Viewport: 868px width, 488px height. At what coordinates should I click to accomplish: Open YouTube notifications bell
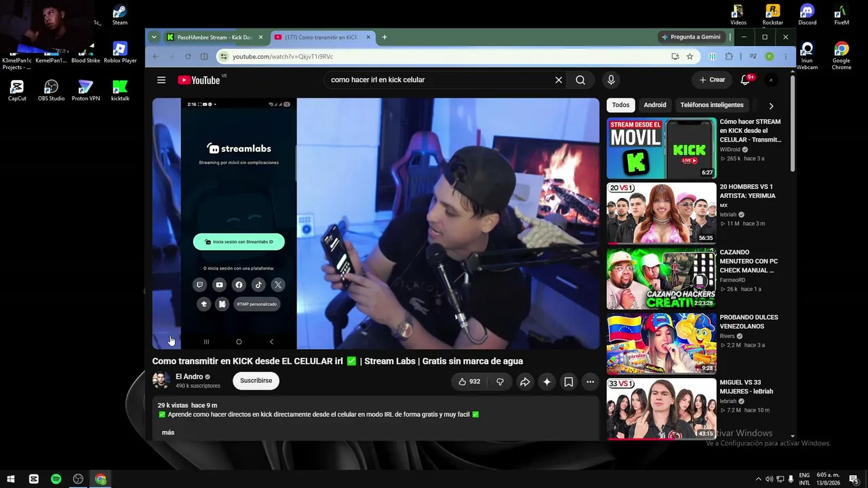746,80
